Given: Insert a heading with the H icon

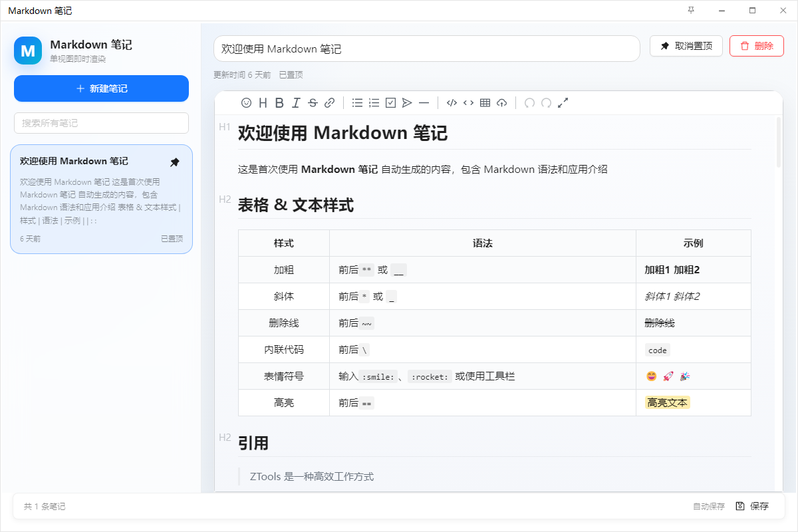Looking at the screenshot, I should point(263,103).
